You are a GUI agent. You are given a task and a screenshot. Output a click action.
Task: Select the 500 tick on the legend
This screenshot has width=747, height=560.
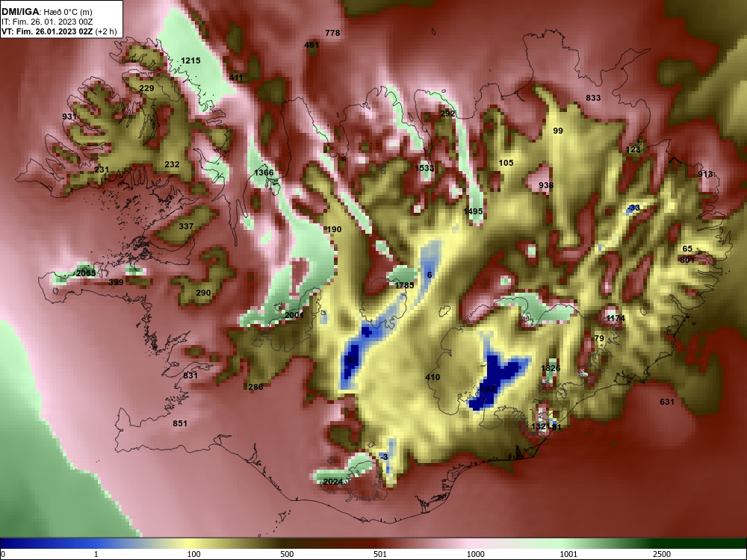(x=287, y=554)
